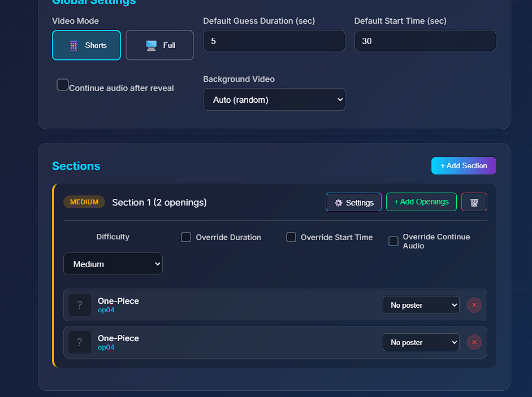Remove the second One-Piece opening
Viewport: 532px width, 397px height.
tap(474, 342)
